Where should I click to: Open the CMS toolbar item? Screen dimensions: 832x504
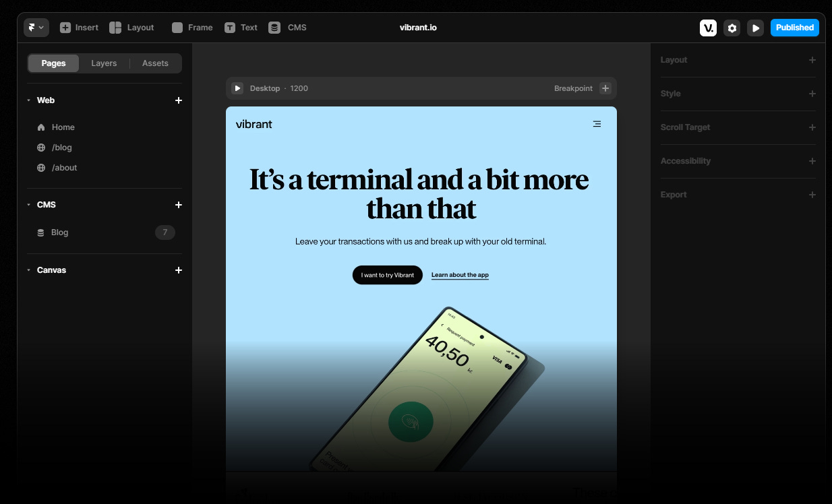pos(288,28)
